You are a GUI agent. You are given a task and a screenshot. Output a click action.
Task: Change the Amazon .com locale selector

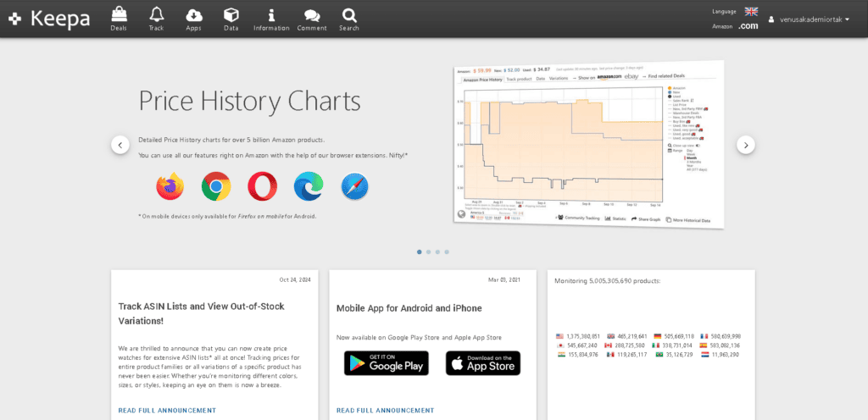tap(748, 26)
